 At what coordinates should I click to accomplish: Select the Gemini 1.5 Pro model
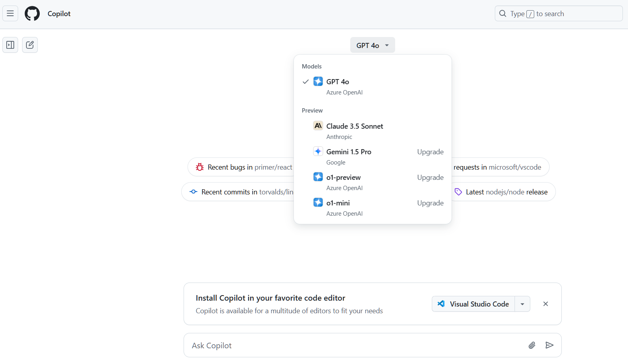click(373, 157)
